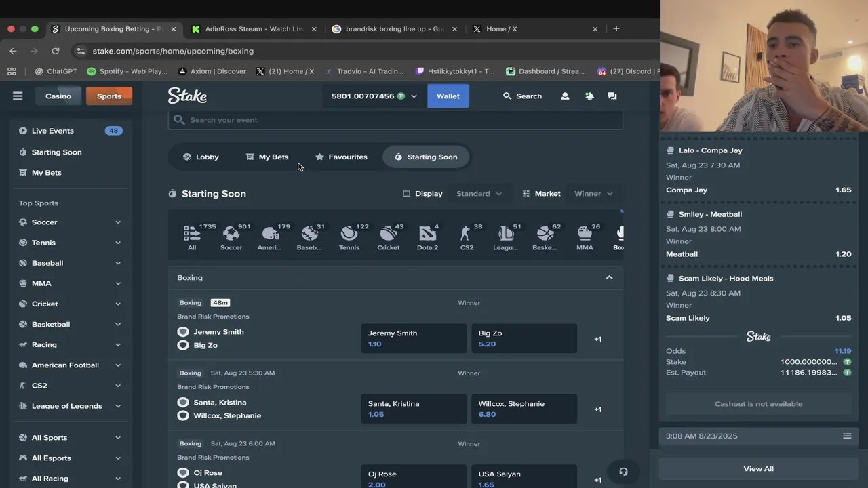Image resolution: width=868 pixels, height=488 pixels.
Task: Go back in browser history
Action: [13, 51]
